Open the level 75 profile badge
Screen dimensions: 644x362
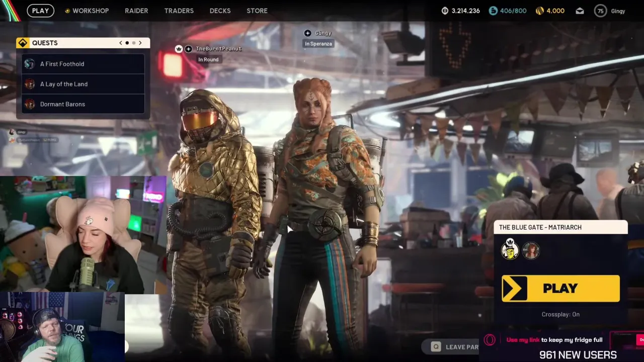(600, 11)
